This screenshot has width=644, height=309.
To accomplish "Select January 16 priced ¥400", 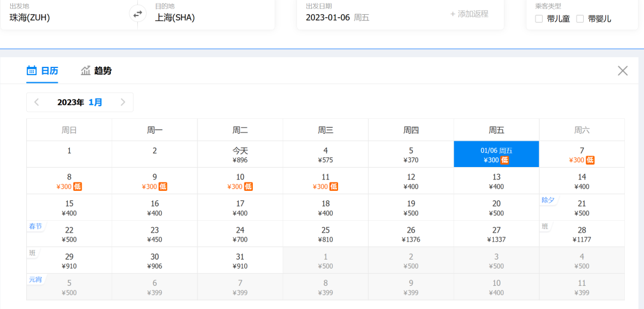I will [x=154, y=208].
